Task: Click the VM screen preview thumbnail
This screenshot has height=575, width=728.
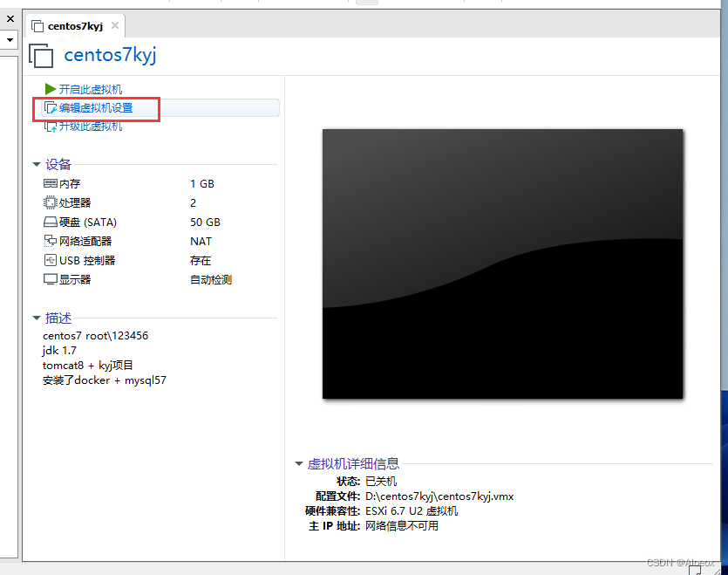Action: pos(503,264)
